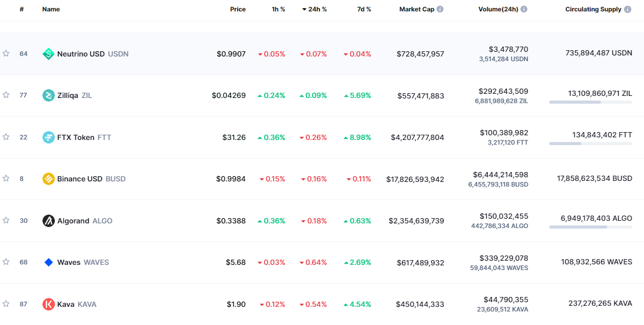Click Binance USD market cap $17,826,593,942

click(415, 179)
